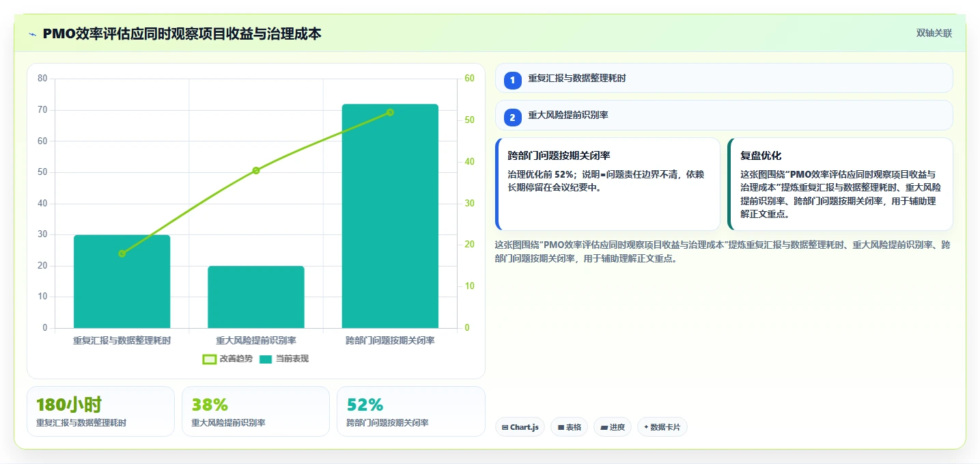Click the card title PMO效率评估应同时观察项目收益与治理成本
Image resolution: width=980 pixels, height=464 pixels.
(182, 33)
